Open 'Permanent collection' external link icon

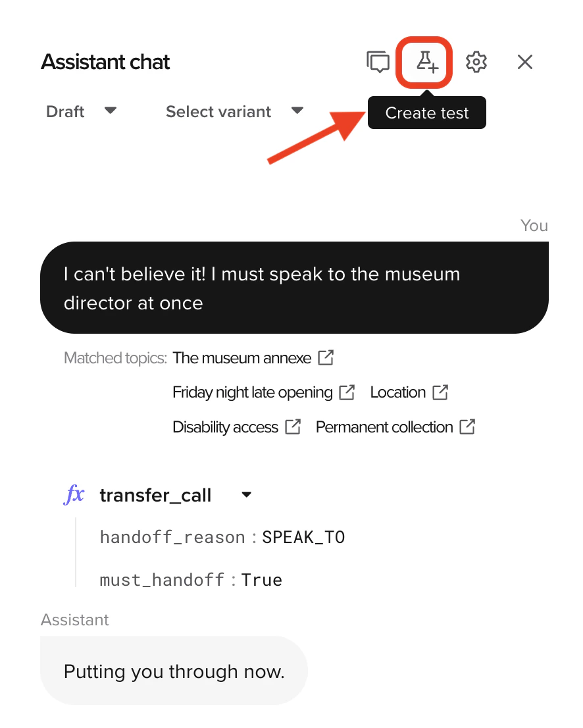click(467, 427)
